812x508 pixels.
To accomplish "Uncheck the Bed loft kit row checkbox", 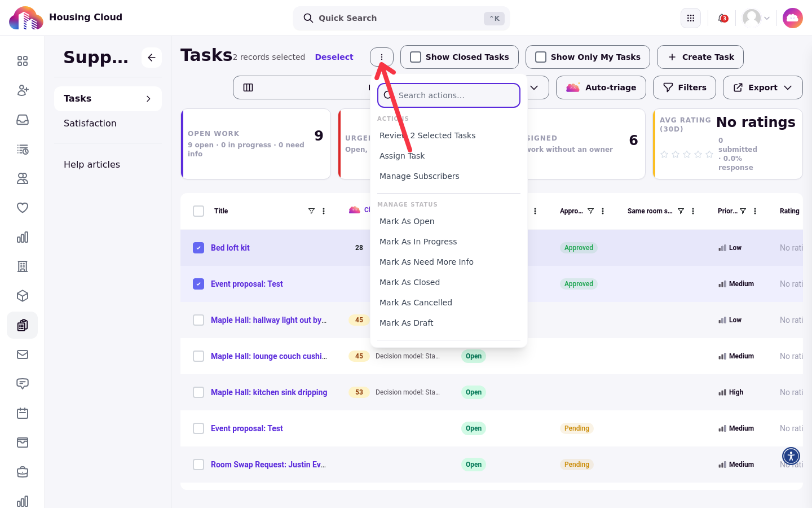I will [x=198, y=248].
